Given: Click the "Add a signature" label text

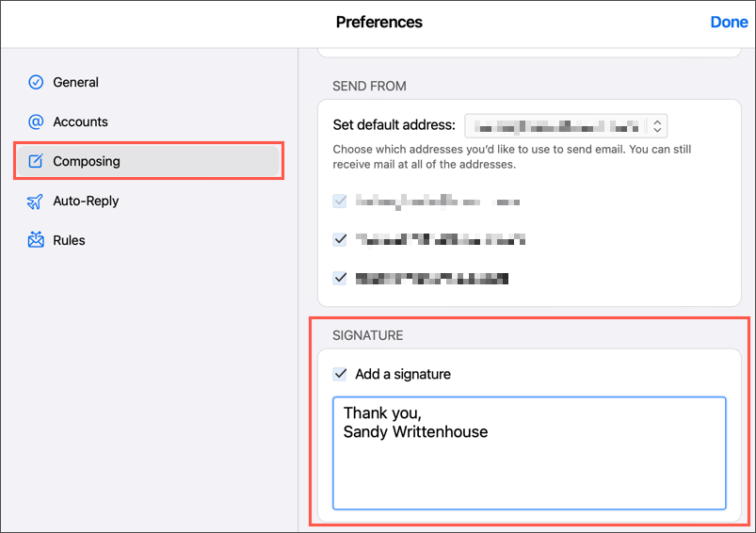Looking at the screenshot, I should 403,374.
